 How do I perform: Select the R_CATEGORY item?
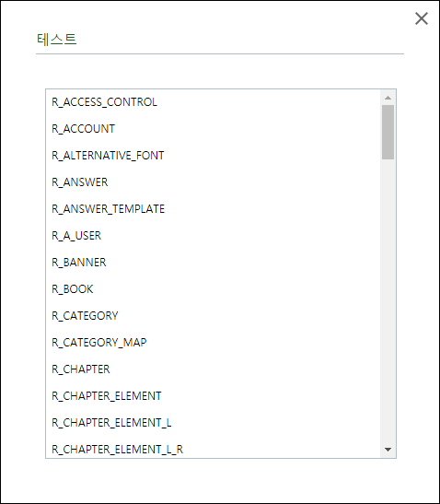[x=213, y=316]
